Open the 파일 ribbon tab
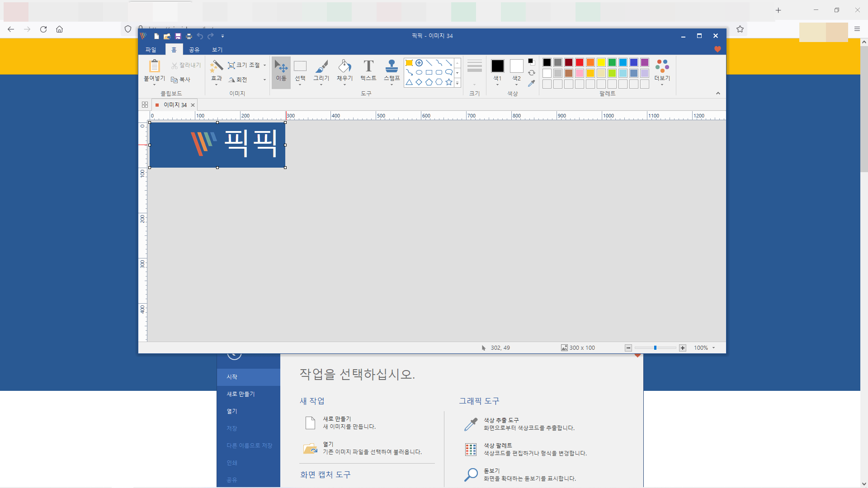The image size is (868, 488). pyautogui.click(x=151, y=50)
